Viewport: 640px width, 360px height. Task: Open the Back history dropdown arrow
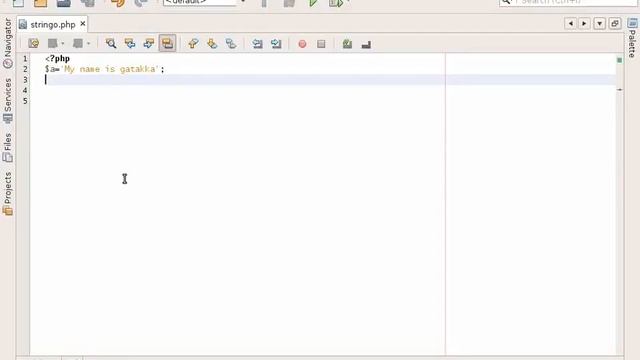pos(62,44)
